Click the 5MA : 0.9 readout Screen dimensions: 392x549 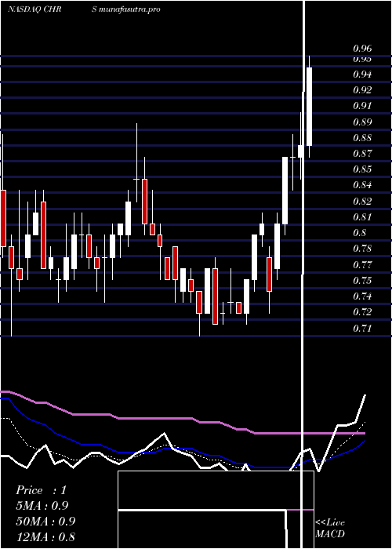pyautogui.click(x=42, y=506)
